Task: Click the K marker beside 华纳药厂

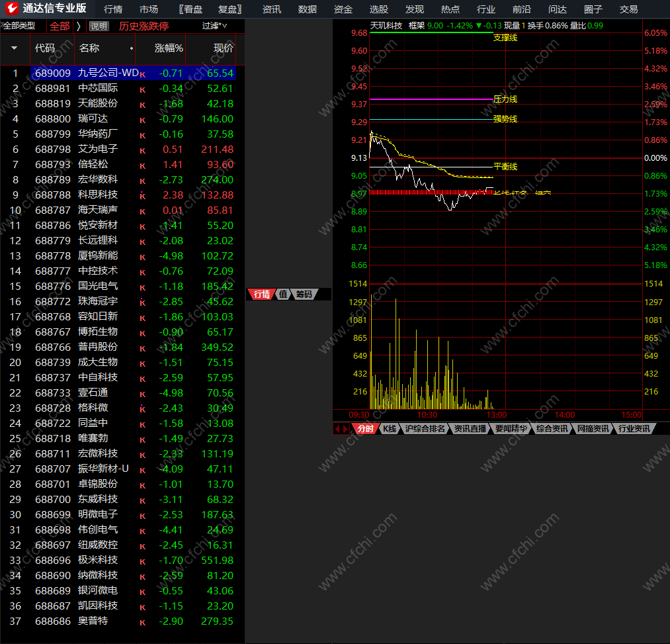Action: (x=143, y=136)
